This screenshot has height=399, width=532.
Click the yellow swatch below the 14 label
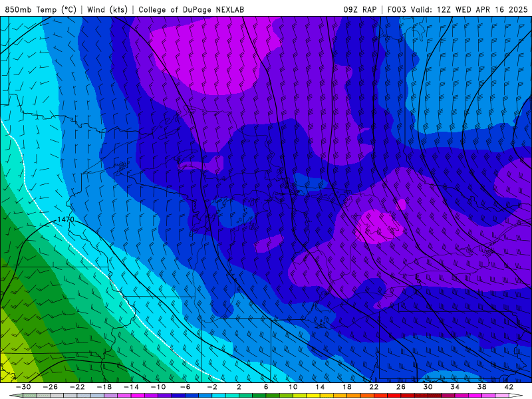point(313,396)
